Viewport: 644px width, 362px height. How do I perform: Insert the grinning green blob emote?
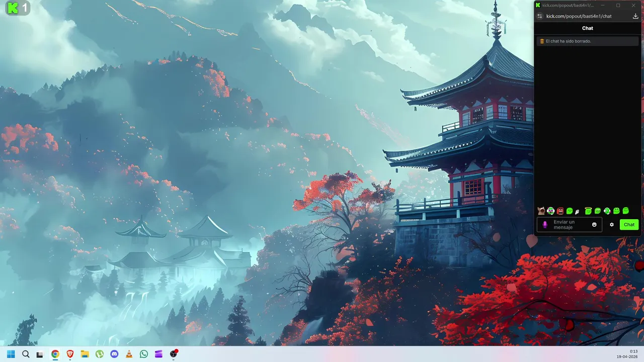click(598, 211)
